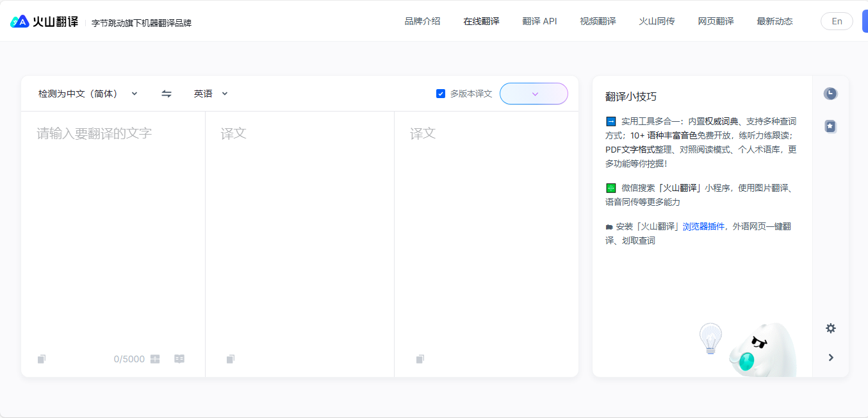Click the PDF format tidy icon next to 0/5000
This screenshot has height=418, width=868.
point(155,359)
